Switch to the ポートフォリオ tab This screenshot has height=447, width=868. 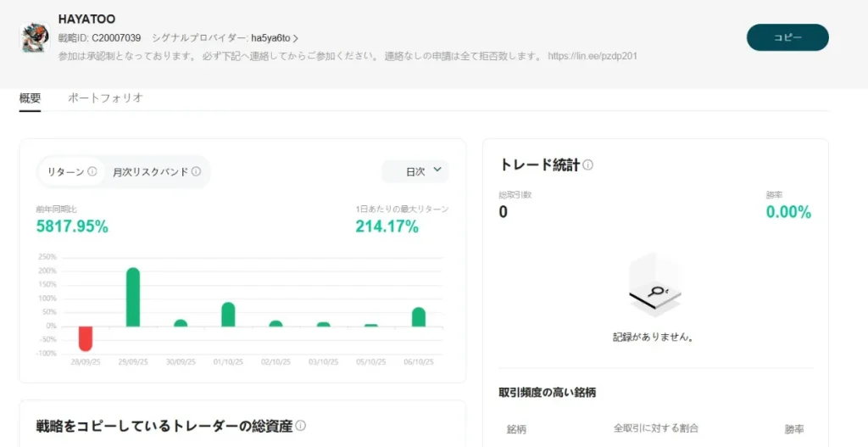[x=105, y=98]
